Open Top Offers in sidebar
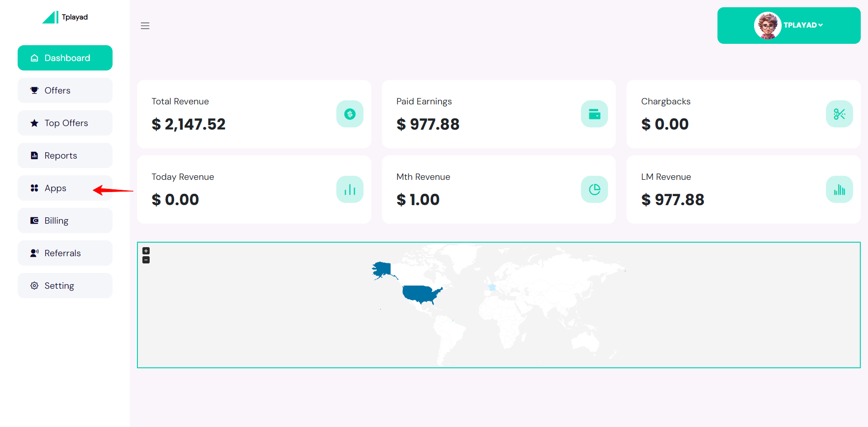Viewport: 868px width, 427px height. [x=65, y=123]
